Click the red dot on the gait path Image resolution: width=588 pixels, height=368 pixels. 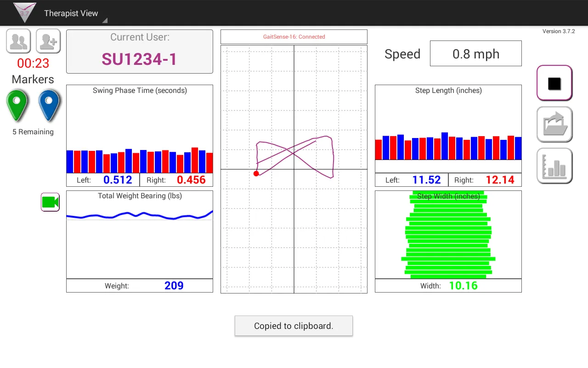pos(256,173)
